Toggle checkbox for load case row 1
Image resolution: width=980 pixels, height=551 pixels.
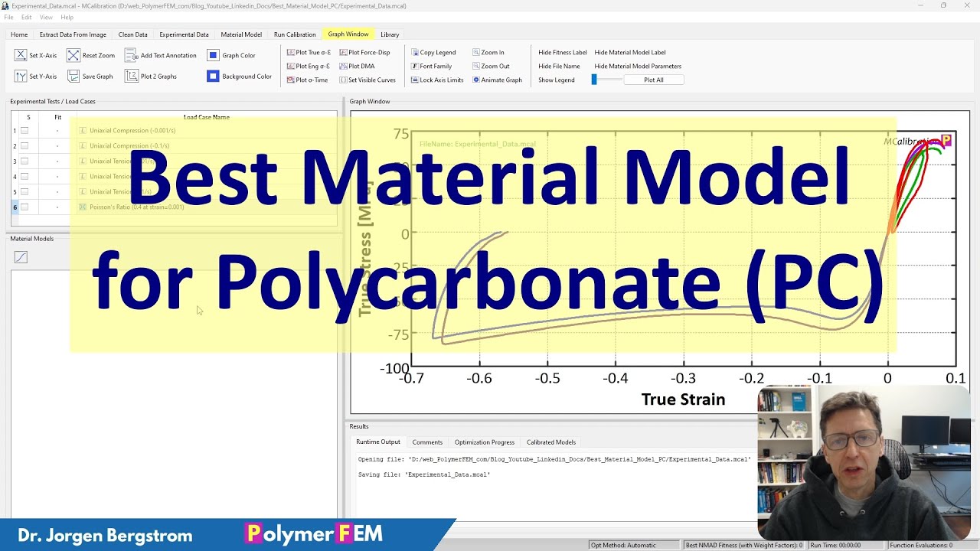click(24, 130)
